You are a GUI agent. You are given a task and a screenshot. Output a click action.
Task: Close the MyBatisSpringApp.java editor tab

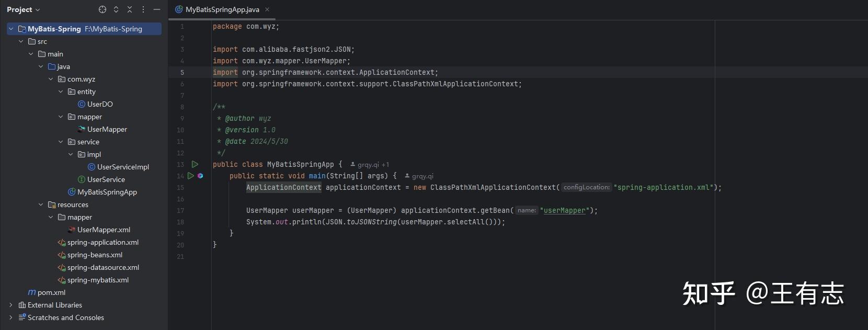[267, 9]
